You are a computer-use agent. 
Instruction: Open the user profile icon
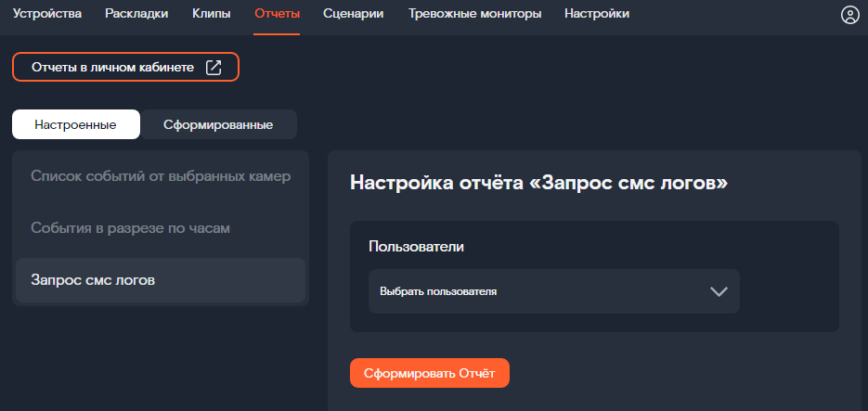(x=849, y=15)
